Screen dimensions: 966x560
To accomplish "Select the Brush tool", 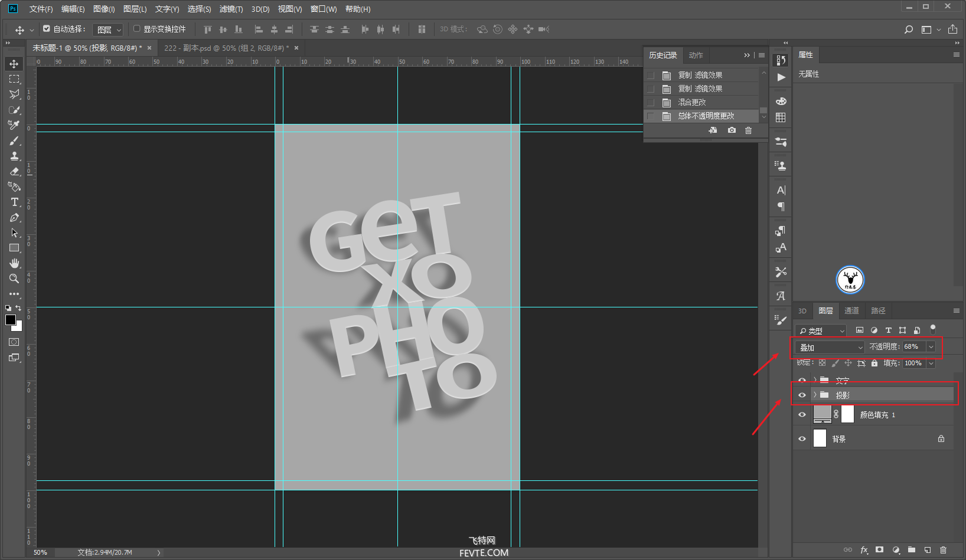I will 14,140.
